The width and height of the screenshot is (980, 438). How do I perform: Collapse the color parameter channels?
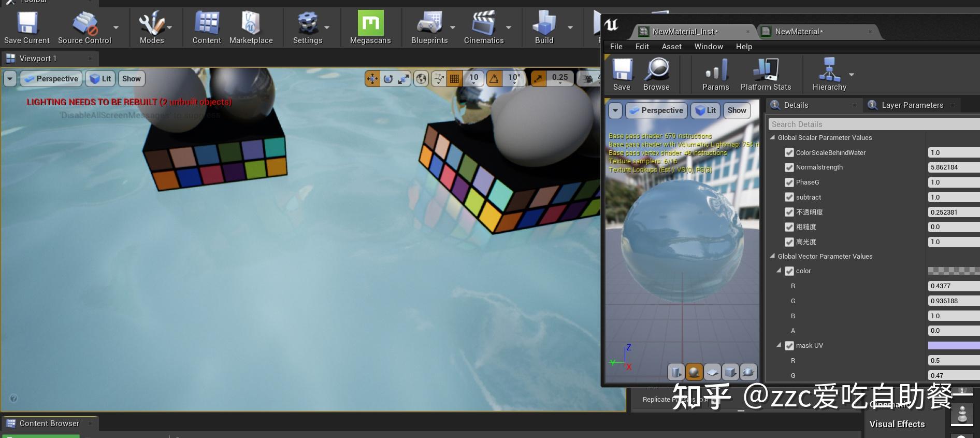pyautogui.click(x=779, y=271)
